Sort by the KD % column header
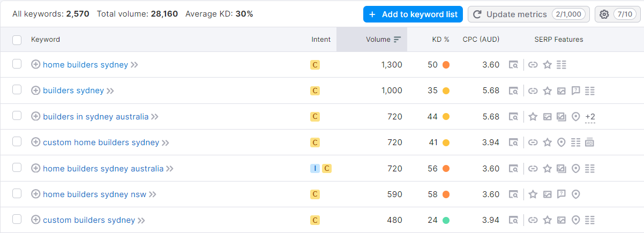644x233 pixels. coord(440,39)
